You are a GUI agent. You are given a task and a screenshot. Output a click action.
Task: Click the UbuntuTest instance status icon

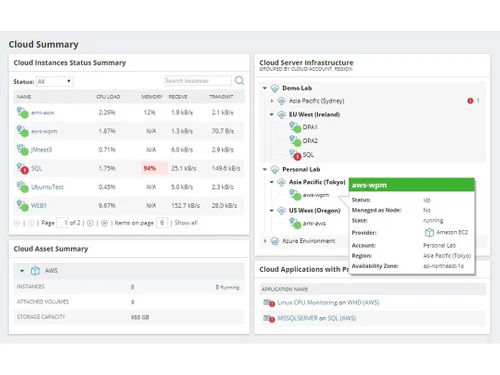pyautogui.click(x=23, y=187)
